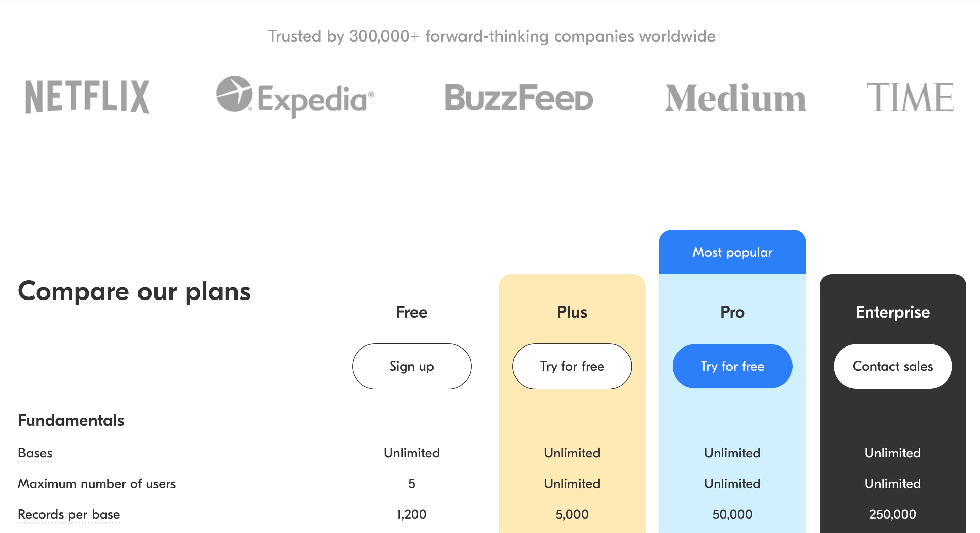Viewport: 980px width, 533px height.
Task: Click the Fundamentals section heading
Action: pyautogui.click(x=71, y=420)
